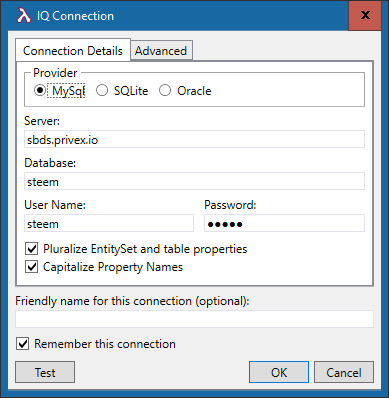Click the Oracle label text

pos(194,91)
